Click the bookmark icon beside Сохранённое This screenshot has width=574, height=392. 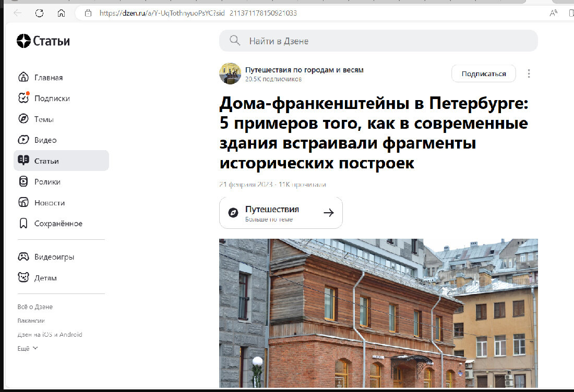coord(23,224)
